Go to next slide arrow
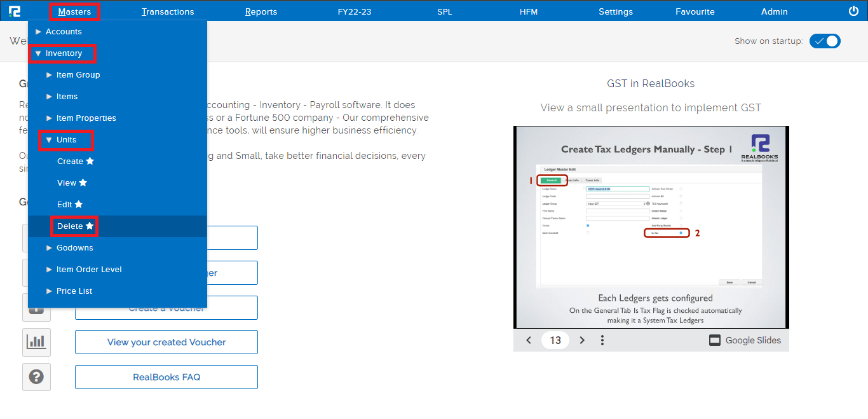Image resolution: width=868 pixels, height=419 pixels. [582, 340]
